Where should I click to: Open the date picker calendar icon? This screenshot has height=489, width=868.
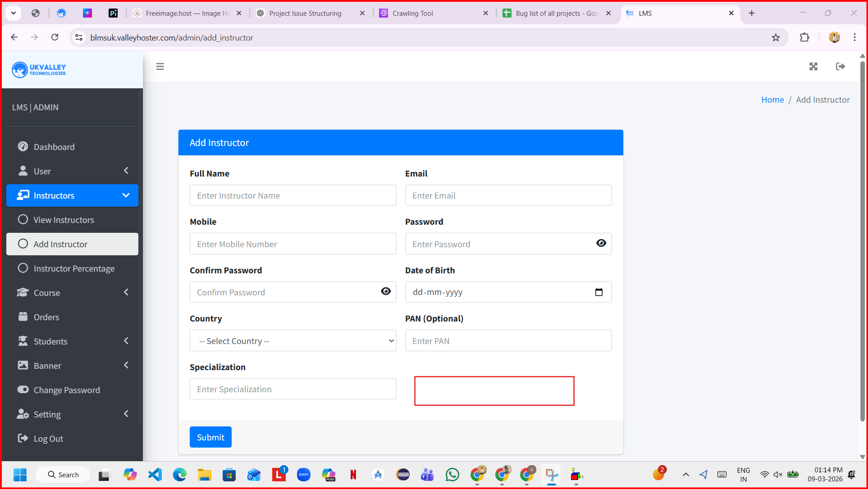click(x=598, y=292)
